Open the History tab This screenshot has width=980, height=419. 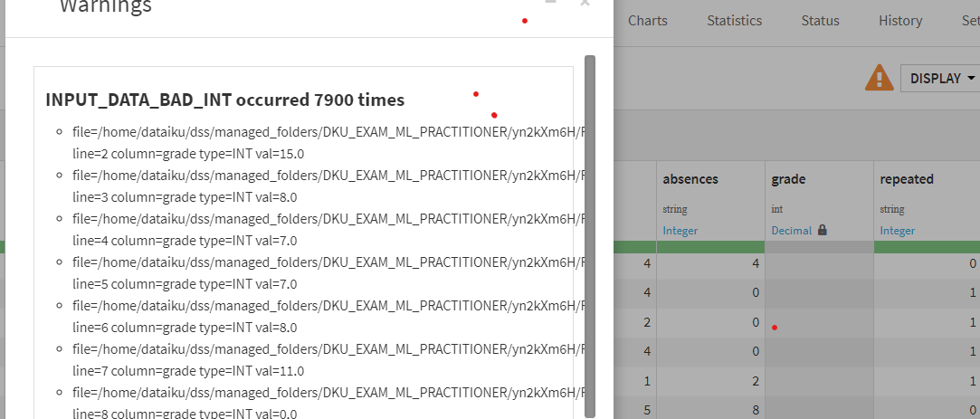point(900,21)
